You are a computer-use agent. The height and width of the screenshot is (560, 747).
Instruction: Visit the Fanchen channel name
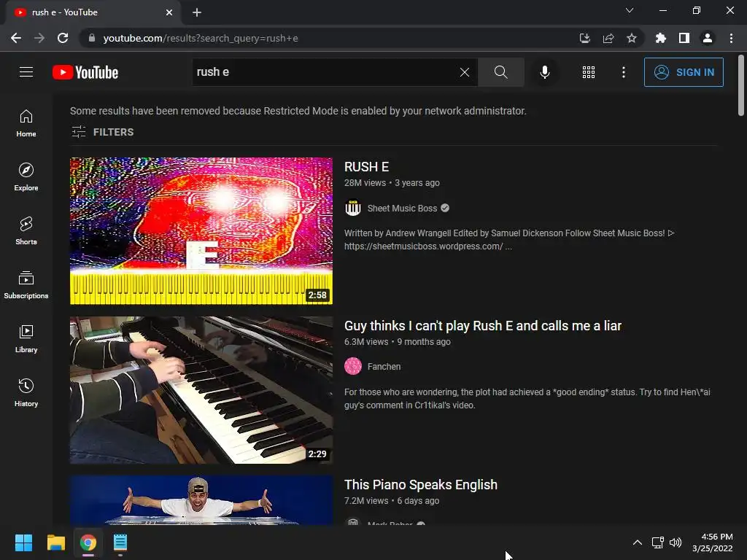point(384,367)
